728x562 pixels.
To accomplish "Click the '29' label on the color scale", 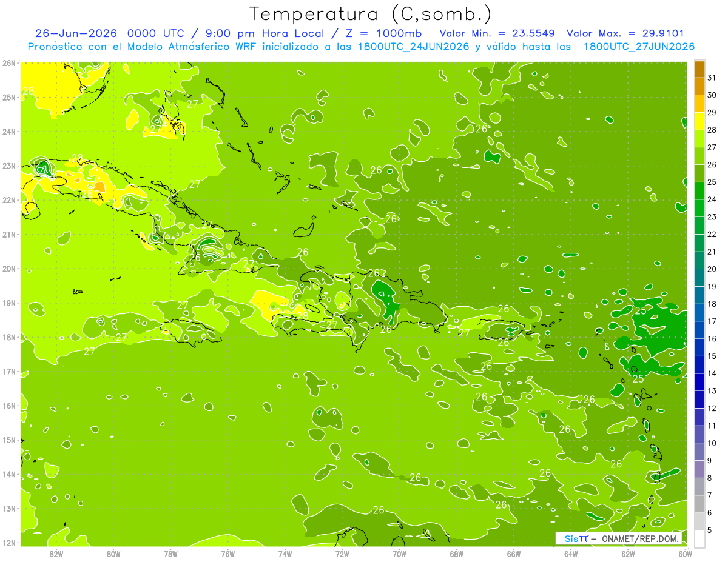I will click(712, 113).
